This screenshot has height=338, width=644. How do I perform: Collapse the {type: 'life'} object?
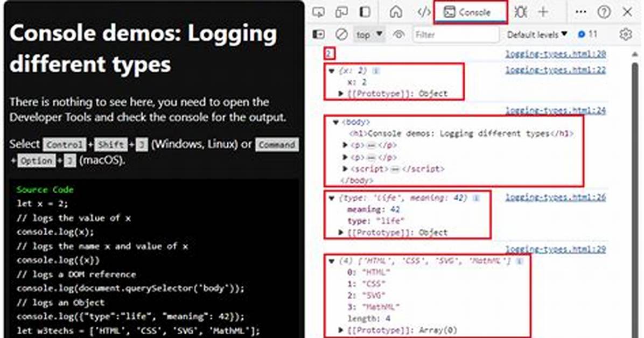coord(332,198)
